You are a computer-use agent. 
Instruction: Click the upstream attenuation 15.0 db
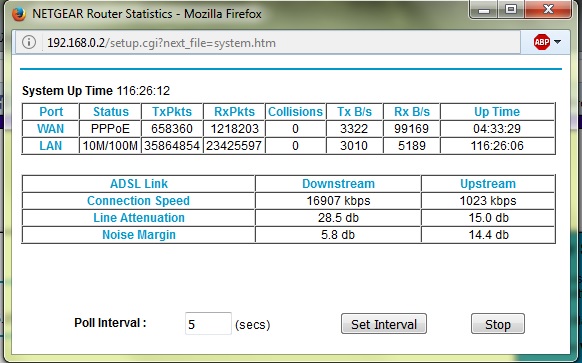pos(488,218)
